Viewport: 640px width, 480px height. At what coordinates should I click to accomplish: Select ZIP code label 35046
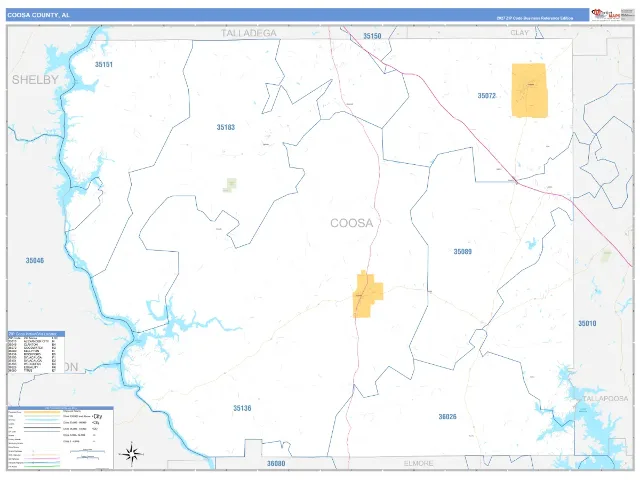[x=35, y=261]
